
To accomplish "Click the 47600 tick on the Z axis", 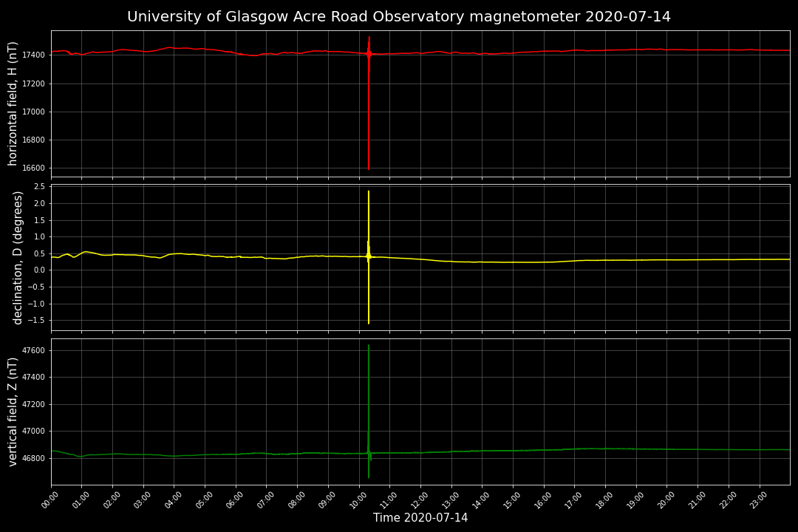I will pyautogui.click(x=33, y=351).
